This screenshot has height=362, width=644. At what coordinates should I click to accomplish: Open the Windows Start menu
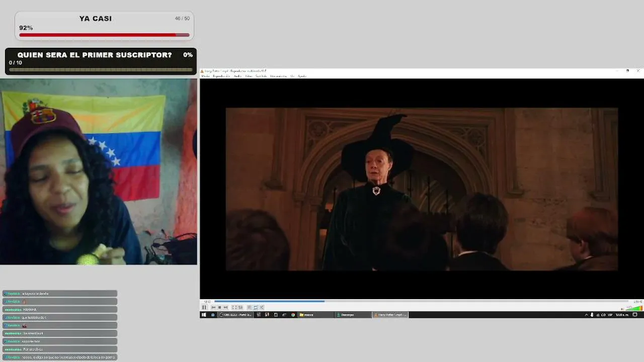[204, 315]
